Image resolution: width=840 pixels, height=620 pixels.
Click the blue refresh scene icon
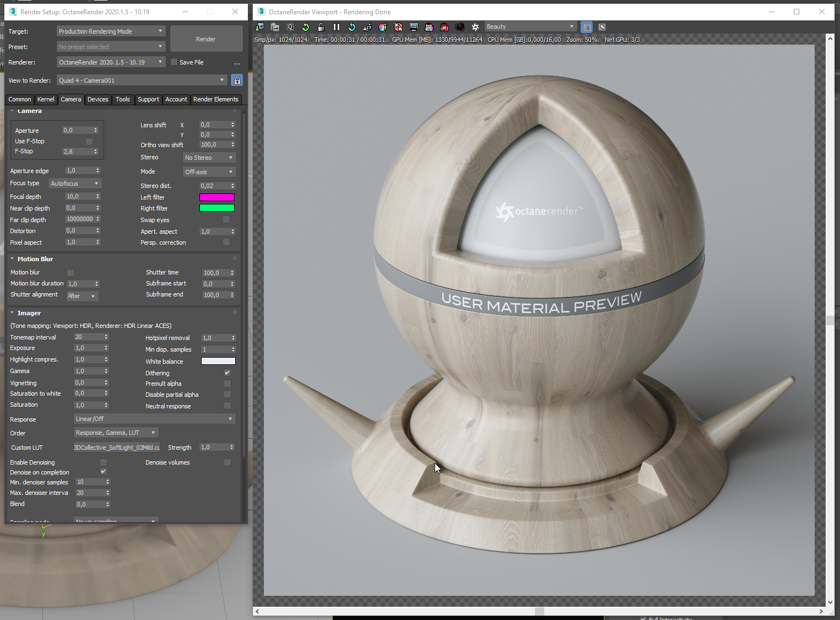pyautogui.click(x=352, y=27)
